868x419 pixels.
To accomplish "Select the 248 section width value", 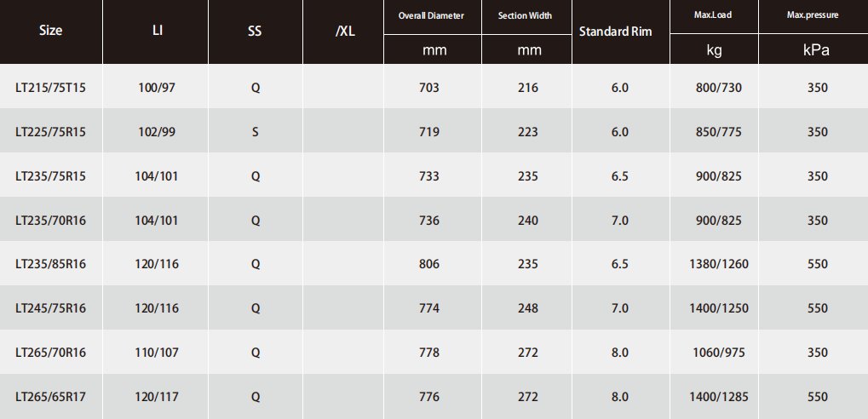I will pyautogui.click(x=528, y=308).
